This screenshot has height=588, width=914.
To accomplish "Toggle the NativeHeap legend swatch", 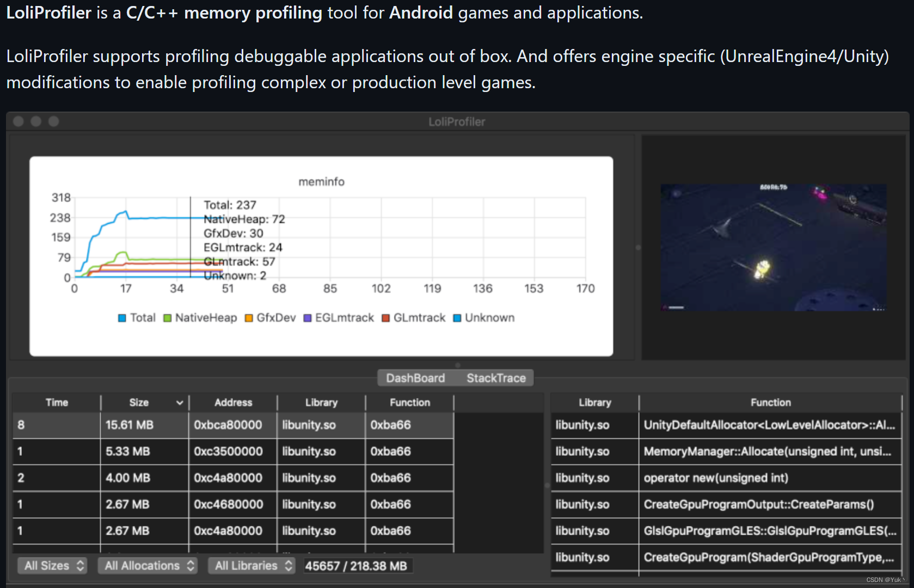I will 168,318.
